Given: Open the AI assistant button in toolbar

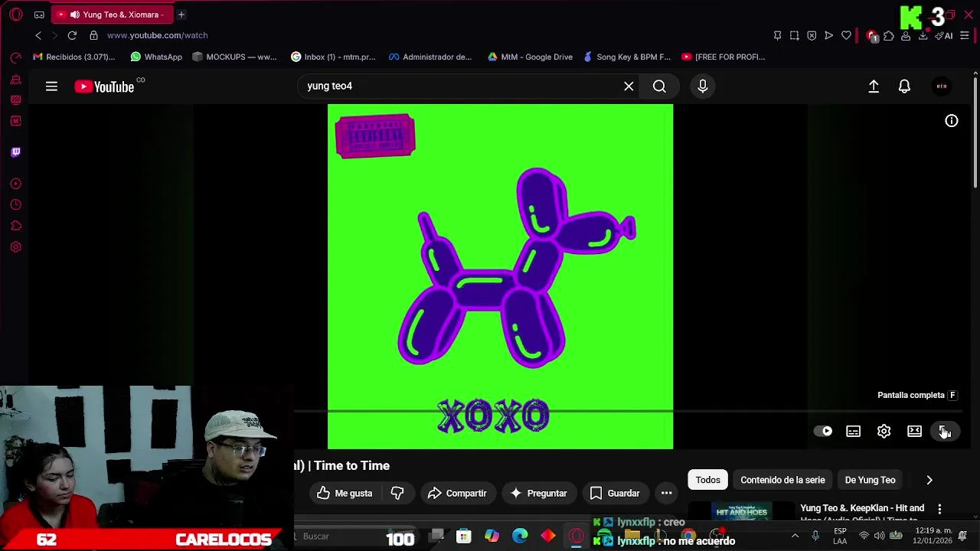Looking at the screenshot, I should pyautogui.click(x=943, y=35).
